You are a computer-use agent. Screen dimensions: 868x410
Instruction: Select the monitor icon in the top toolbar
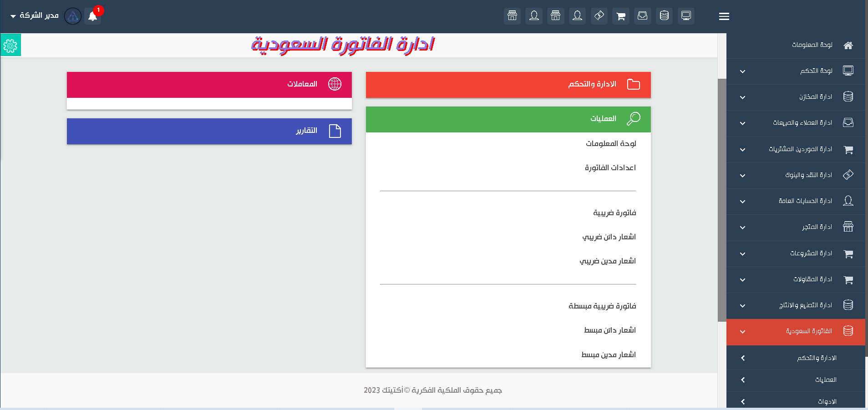(686, 16)
